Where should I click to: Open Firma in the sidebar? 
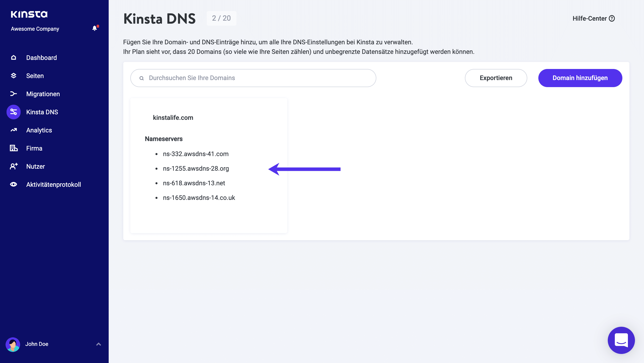click(34, 148)
